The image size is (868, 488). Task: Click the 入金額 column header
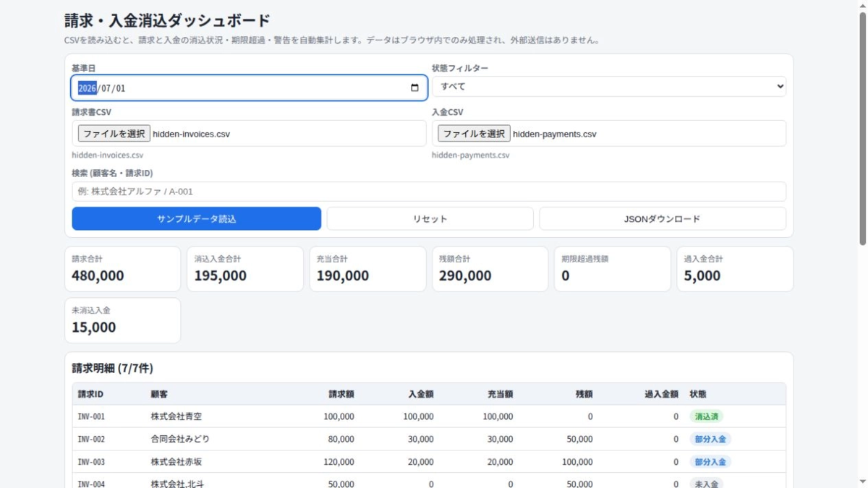pyautogui.click(x=421, y=394)
